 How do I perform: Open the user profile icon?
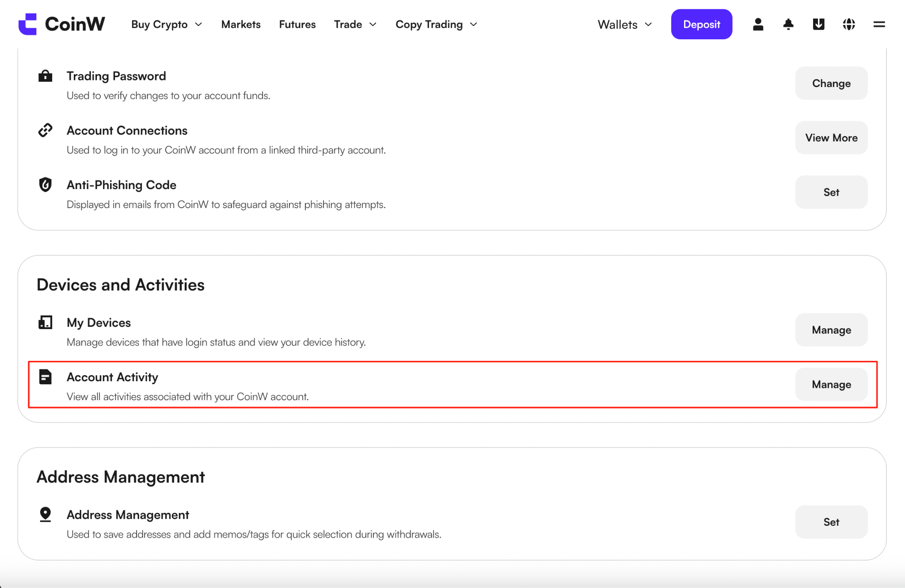[x=758, y=24]
